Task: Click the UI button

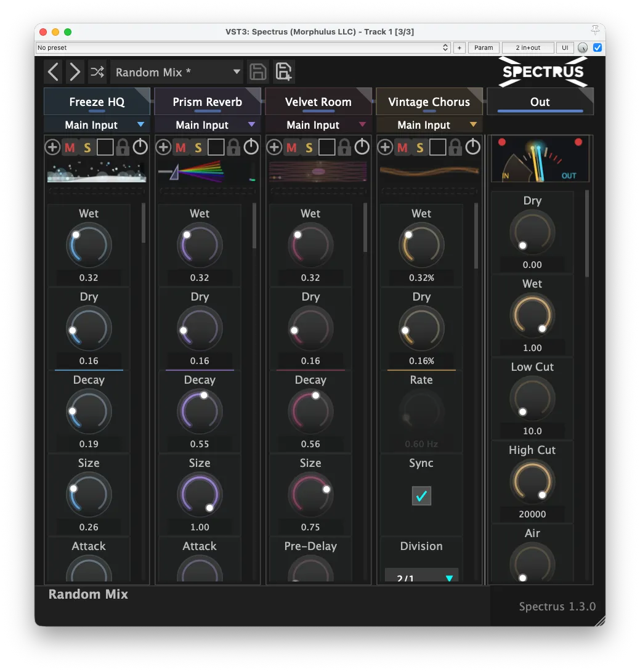Action: click(565, 47)
